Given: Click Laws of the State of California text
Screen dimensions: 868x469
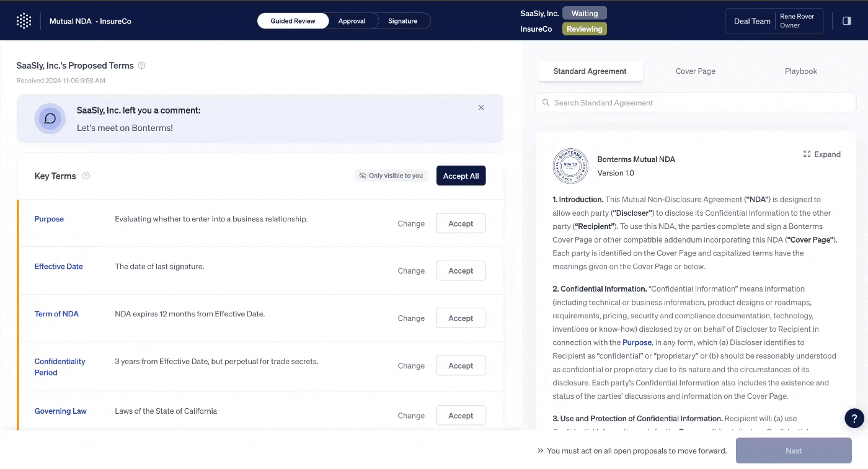Looking at the screenshot, I should coord(166,411).
